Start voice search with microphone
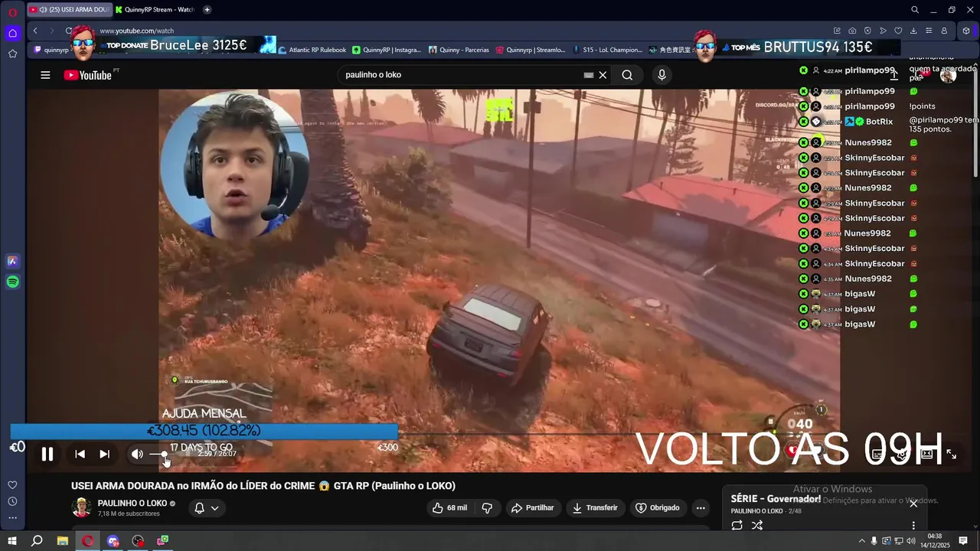The image size is (980, 551). (661, 75)
